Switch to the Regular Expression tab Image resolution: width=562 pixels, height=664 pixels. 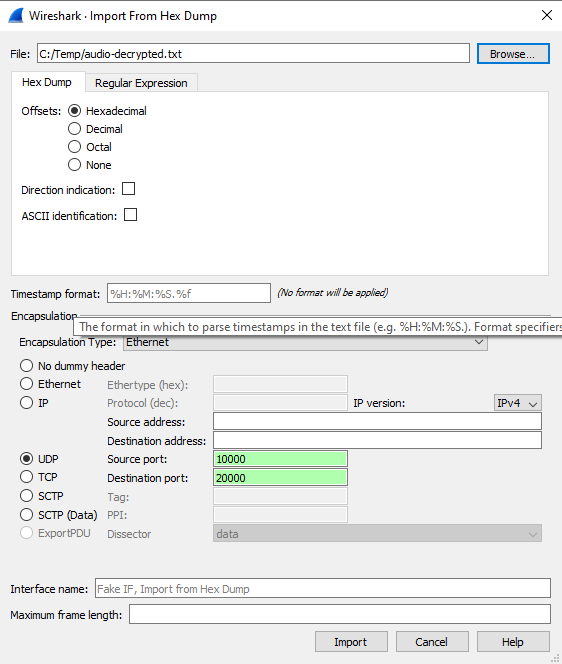coord(141,83)
